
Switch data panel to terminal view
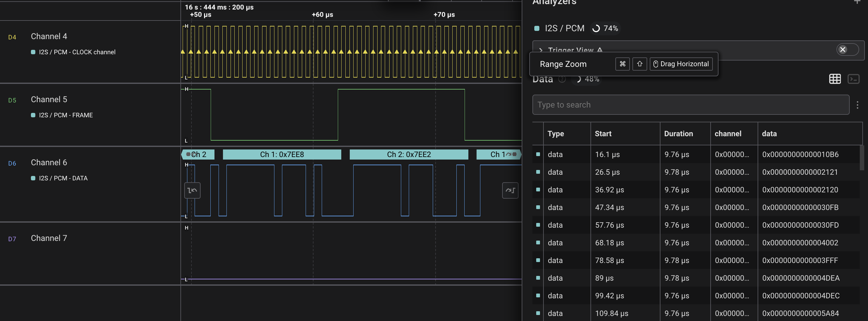(853, 79)
